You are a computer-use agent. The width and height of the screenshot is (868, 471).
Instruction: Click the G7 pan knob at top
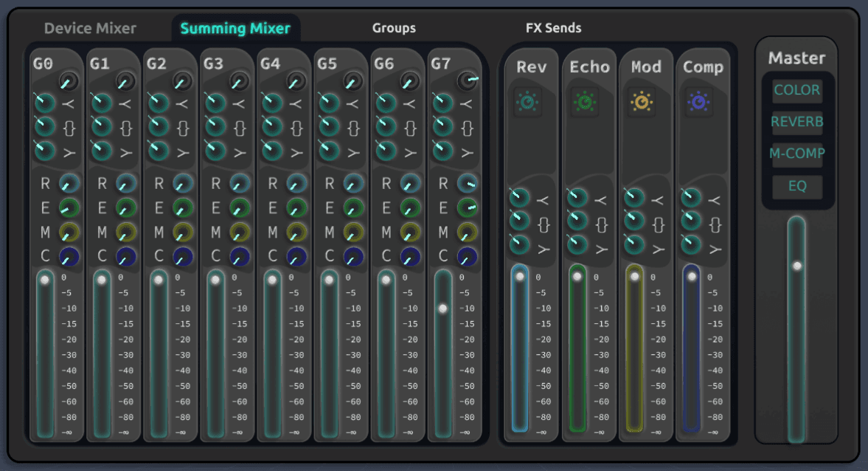coord(468,81)
